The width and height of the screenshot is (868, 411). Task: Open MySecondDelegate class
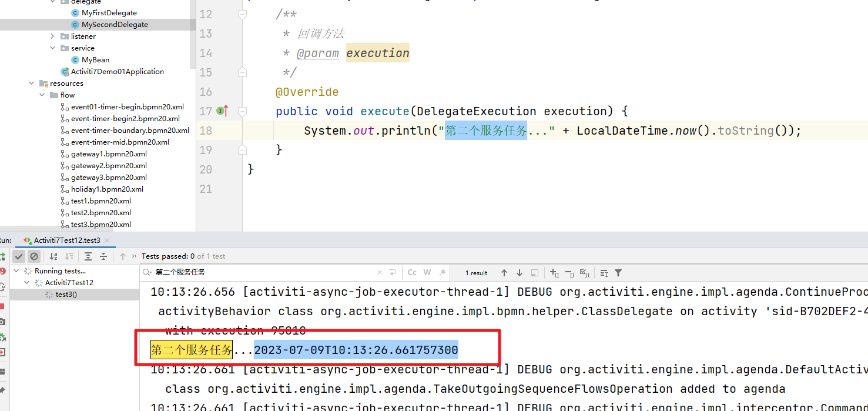pos(115,25)
